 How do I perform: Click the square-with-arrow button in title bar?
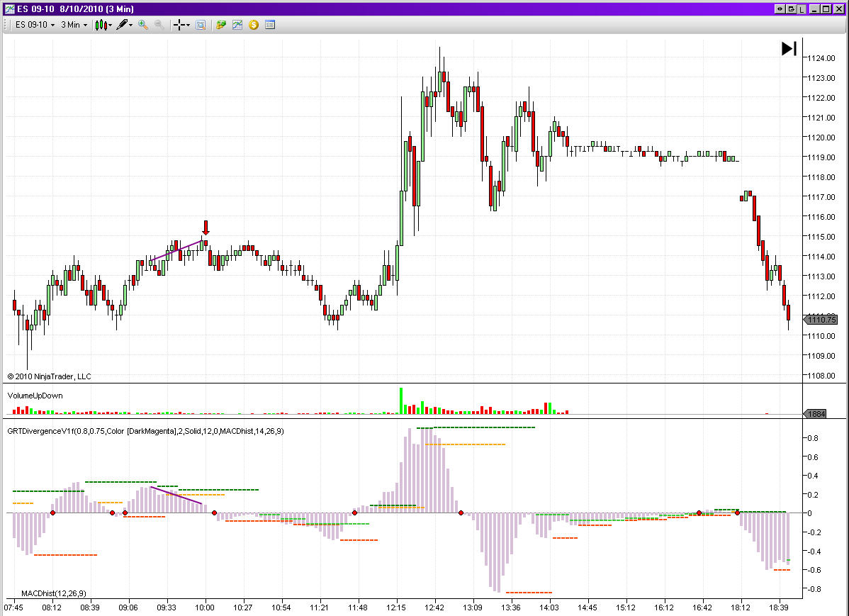point(790,9)
